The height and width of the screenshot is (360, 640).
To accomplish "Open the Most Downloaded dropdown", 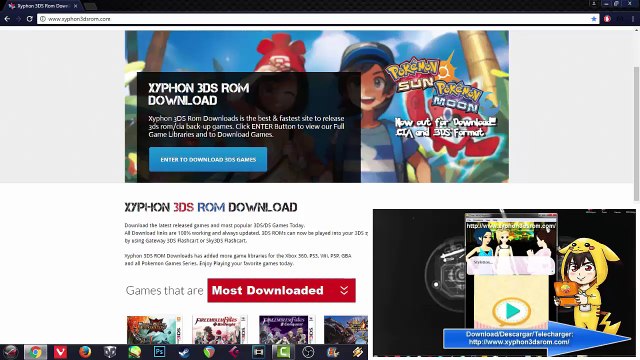I will coord(281,290).
